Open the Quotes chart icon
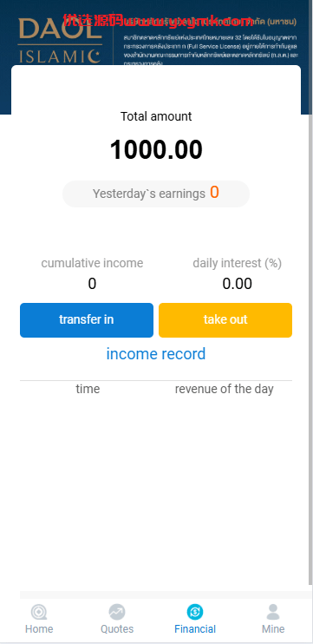313x644 pixels. coord(117,612)
